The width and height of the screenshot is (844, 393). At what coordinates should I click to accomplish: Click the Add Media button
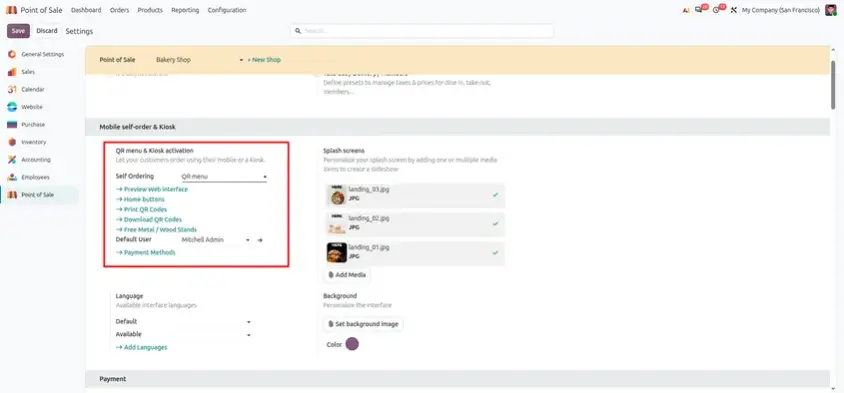tap(347, 275)
